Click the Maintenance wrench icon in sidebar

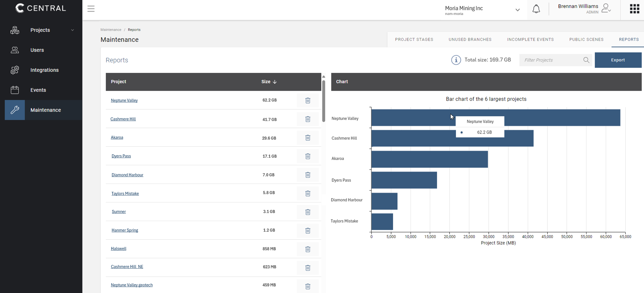click(15, 110)
